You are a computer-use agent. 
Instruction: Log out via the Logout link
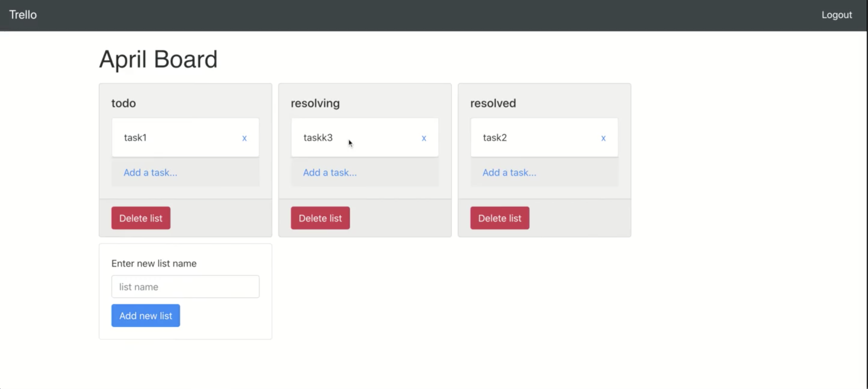click(x=836, y=15)
